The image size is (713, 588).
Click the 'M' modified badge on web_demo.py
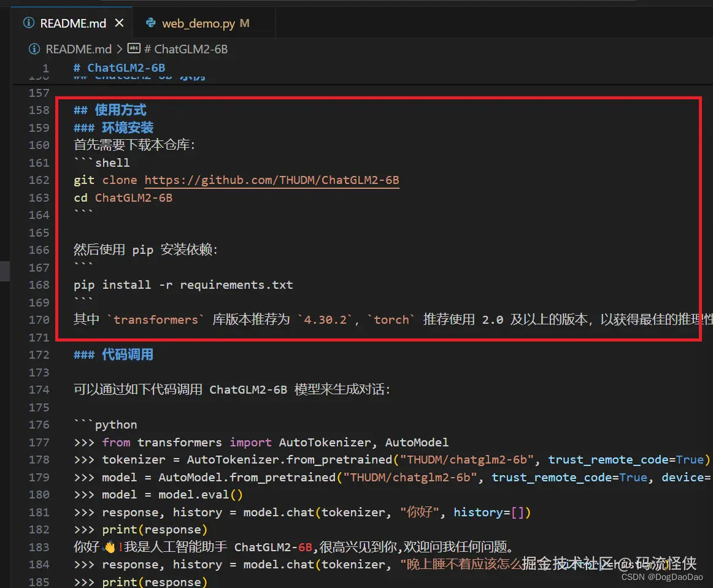(x=245, y=23)
